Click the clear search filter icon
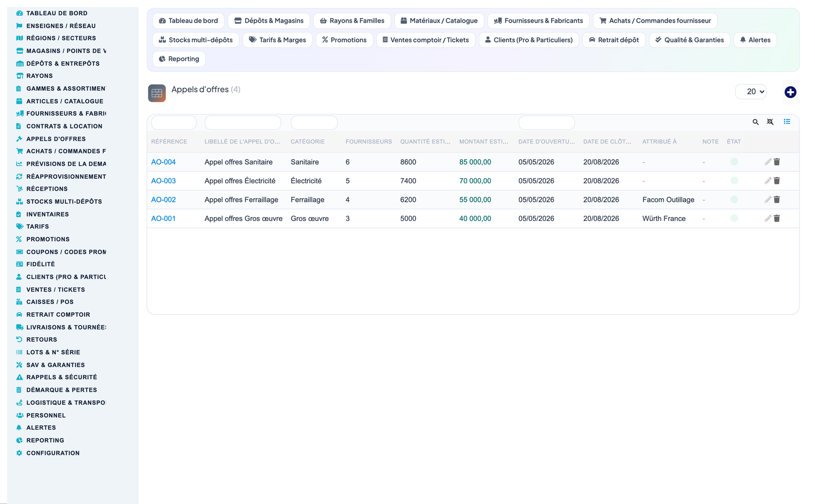Image resolution: width=815 pixels, height=504 pixels. (770, 122)
